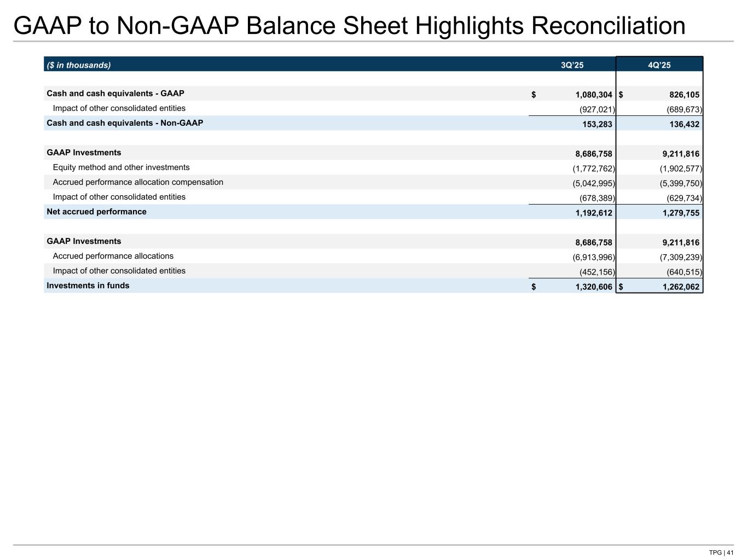Click the 1,279,755 net accrued performance value
747x560 pixels.
(681, 213)
